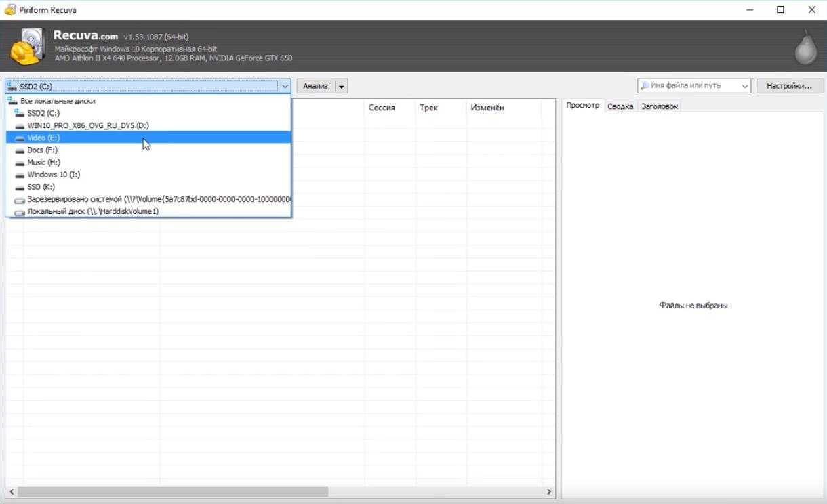
Task: Minimize the Piriform Recuva window
Action: click(x=750, y=10)
